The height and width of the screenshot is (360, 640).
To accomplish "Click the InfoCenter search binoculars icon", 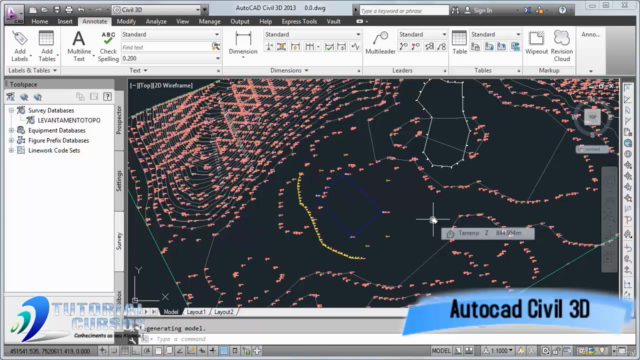I will pyautogui.click(x=455, y=10).
